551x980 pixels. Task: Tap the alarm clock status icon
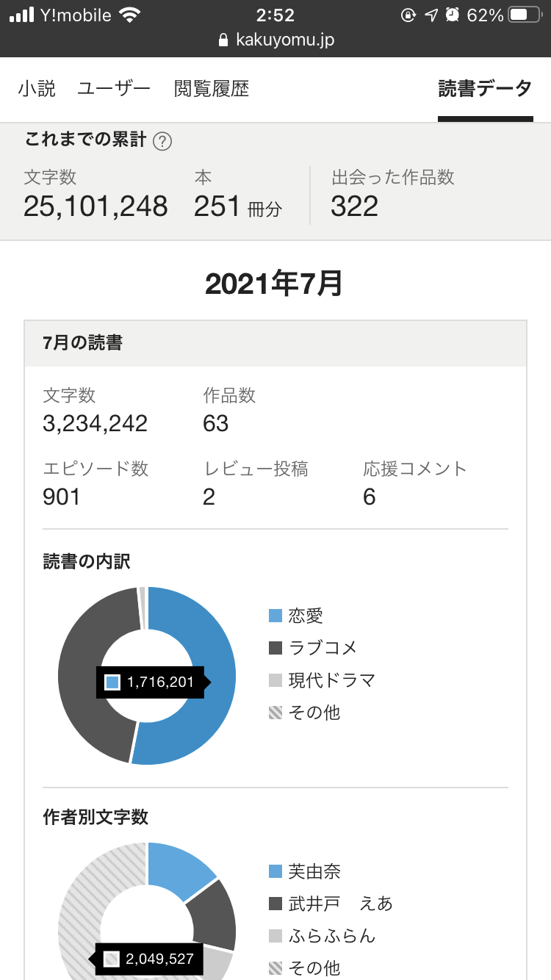(x=453, y=15)
